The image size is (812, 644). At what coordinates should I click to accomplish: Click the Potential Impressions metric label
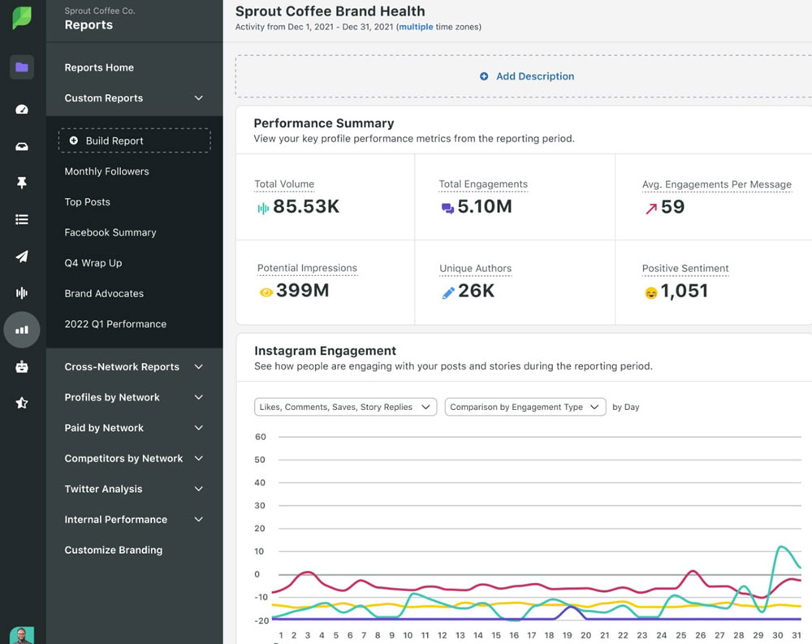click(307, 268)
